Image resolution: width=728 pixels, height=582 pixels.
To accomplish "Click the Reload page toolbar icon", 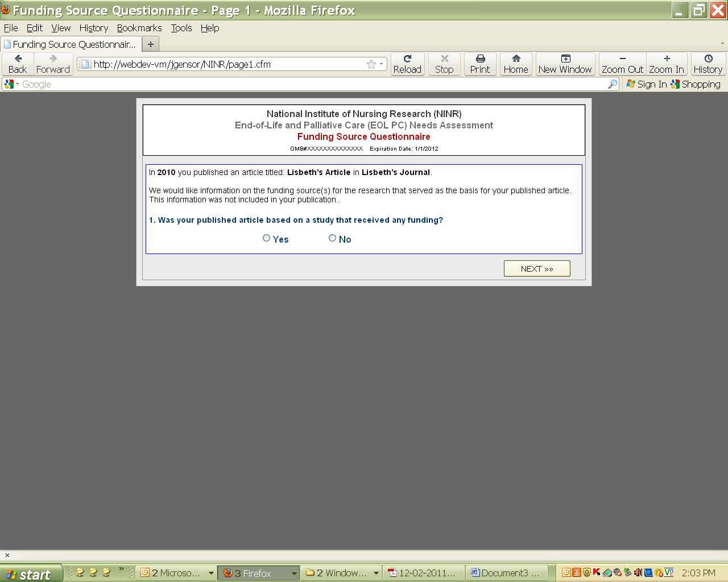I will (x=407, y=64).
